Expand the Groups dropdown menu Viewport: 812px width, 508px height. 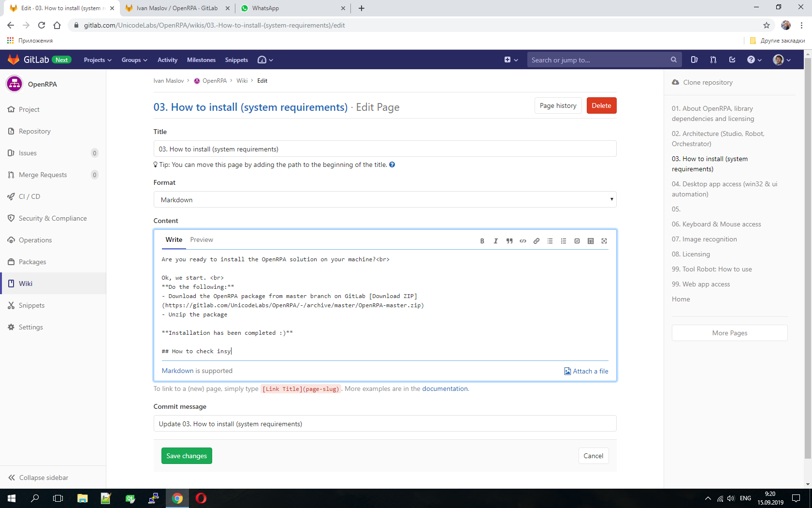pyautogui.click(x=134, y=60)
